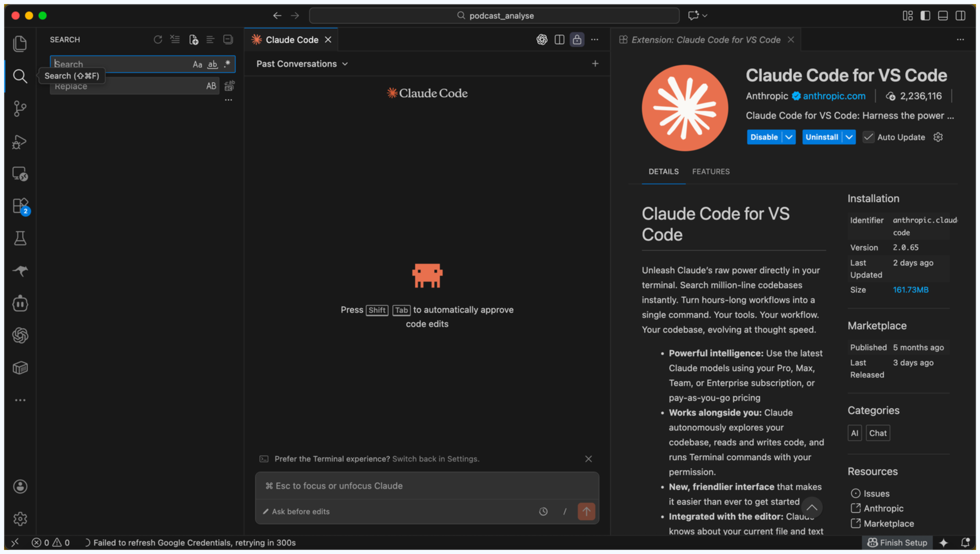Viewport: 980px width, 554px height.
Task: Focus the Claude message input box
Action: (x=427, y=486)
